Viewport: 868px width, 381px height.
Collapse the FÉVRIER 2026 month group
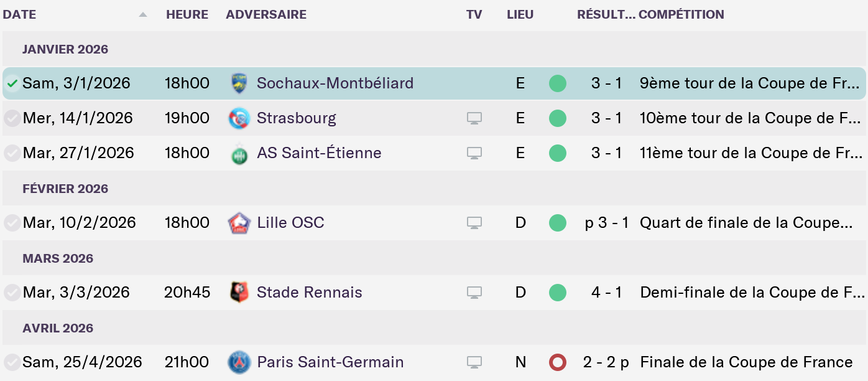tap(65, 189)
